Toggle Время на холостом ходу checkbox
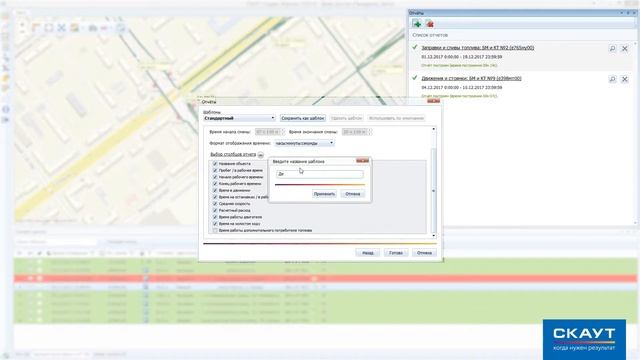 point(215,224)
